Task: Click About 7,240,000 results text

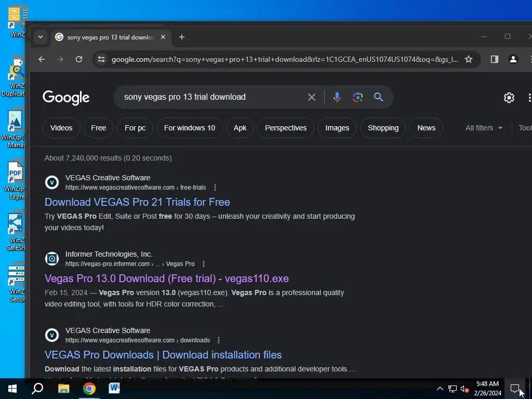Action: [x=108, y=158]
